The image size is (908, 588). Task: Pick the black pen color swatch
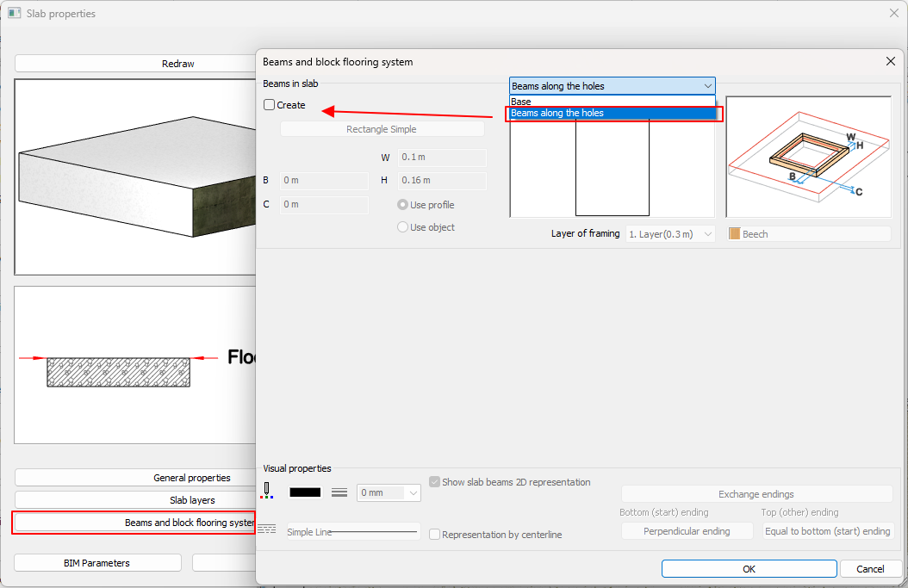305,492
